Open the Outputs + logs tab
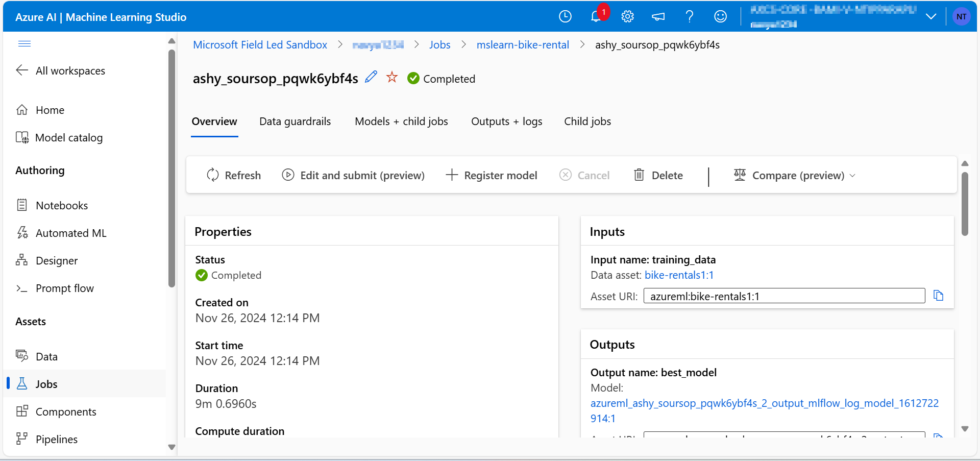This screenshot has height=461, width=980. pos(506,121)
